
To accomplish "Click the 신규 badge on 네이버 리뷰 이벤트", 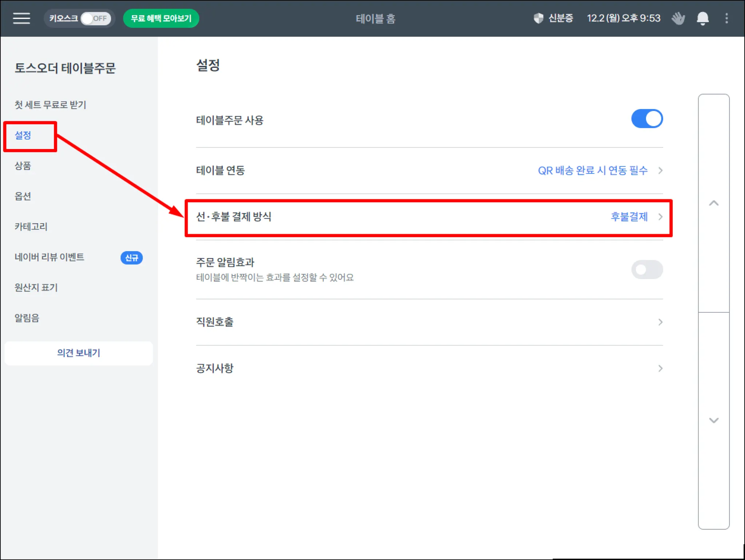I will pyautogui.click(x=131, y=258).
